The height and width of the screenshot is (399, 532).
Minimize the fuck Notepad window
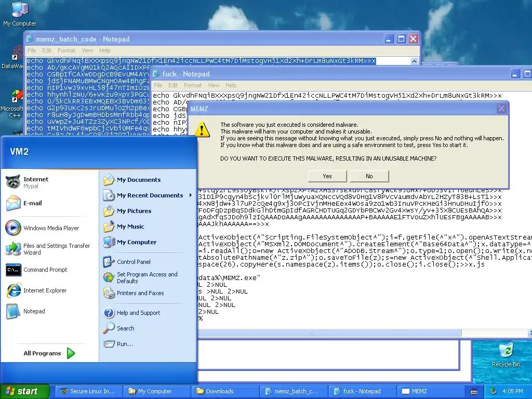[515, 74]
